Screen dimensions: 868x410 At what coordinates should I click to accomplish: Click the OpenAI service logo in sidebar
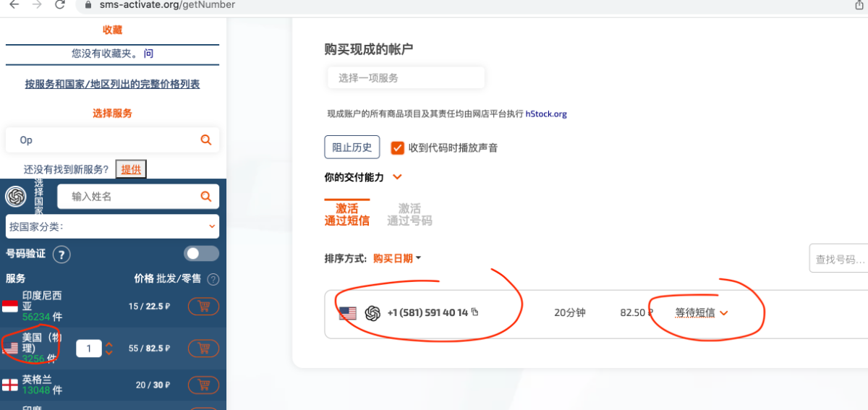click(16, 196)
